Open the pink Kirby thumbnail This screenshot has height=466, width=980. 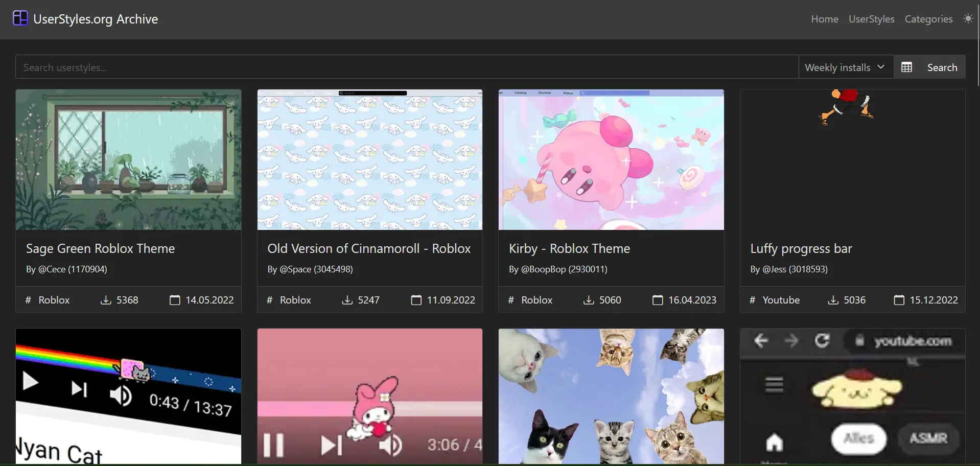pyautogui.click(x=611, y=160)
